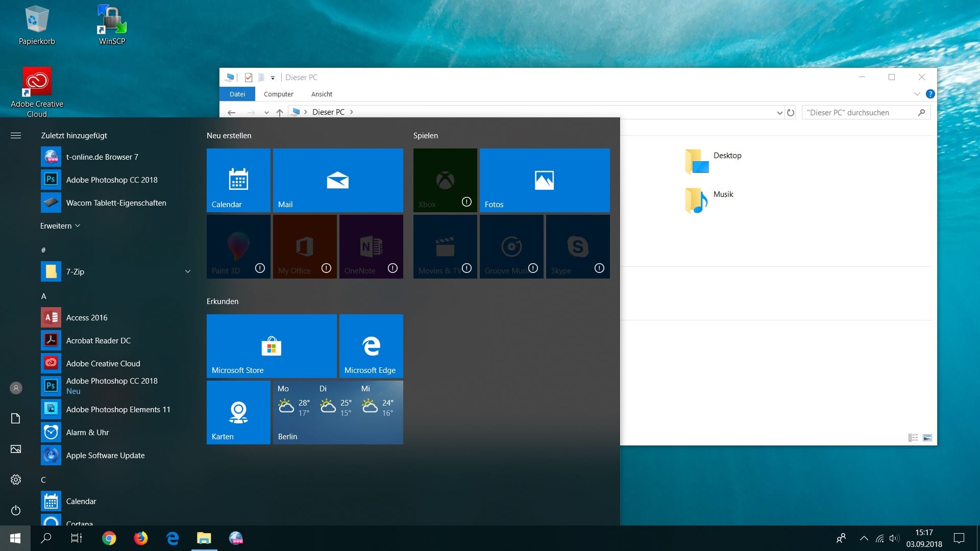Toggle notification center icon
This screenshot has width=980, height=551.
[959, 538]
